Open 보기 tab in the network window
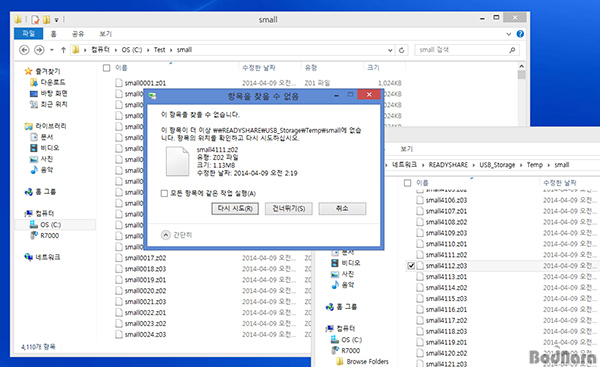This screenshot has height=367, width=600. point(406,148)
